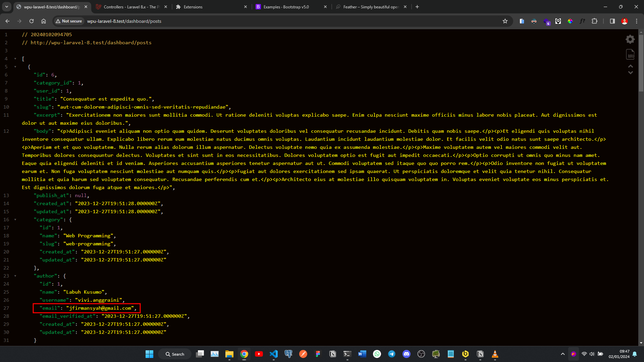The width and height of the screenshot is (644, 362).
Task: Toggle RAW view of the JSON
Action: [630, 54]
